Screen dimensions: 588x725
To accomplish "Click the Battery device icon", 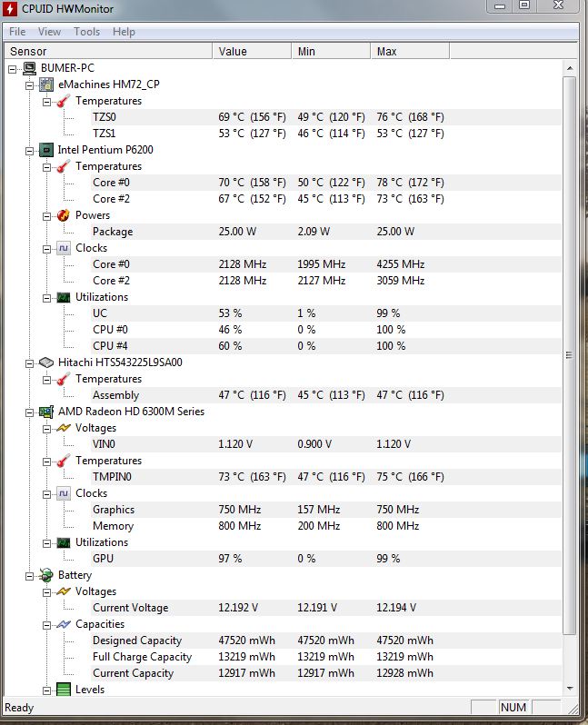I will coord(45,575).
